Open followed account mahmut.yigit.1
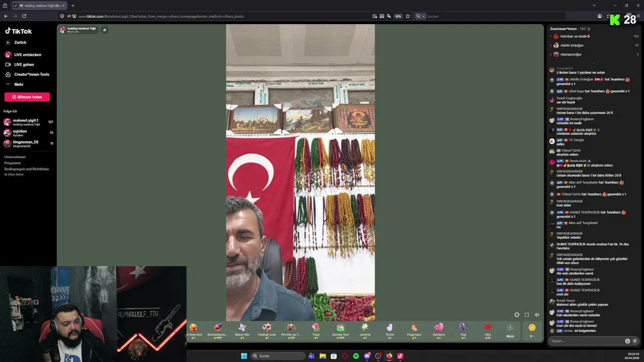 [28, 122]
